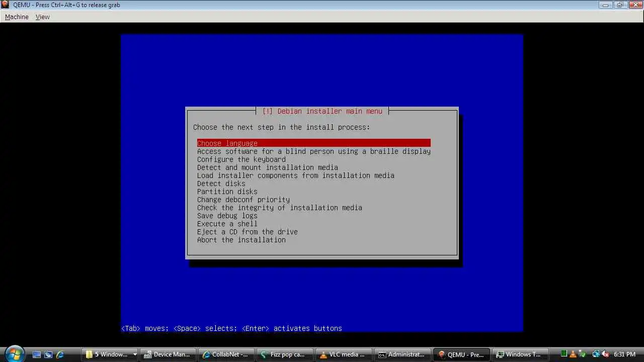Switch to Administrator command prompt taskbar button
Image resolution: width=644 pixels, height=362 pixels.
pos(403,354)
